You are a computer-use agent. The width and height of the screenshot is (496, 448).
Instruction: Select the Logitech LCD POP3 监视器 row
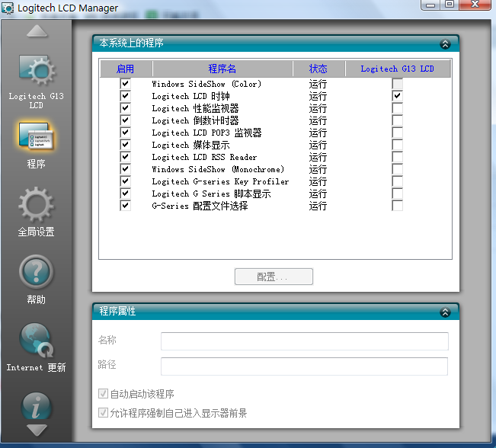[x=206, y=133]
